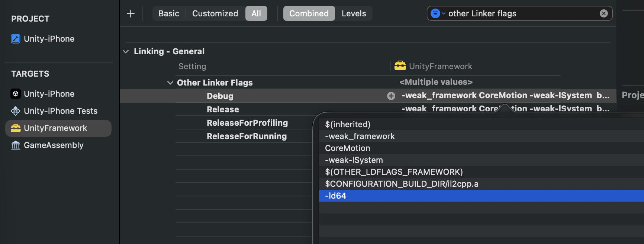The width and height of the screenshot is (644, 244).
Task: Switch to Basic settings filter
Action: pos(169,13)
